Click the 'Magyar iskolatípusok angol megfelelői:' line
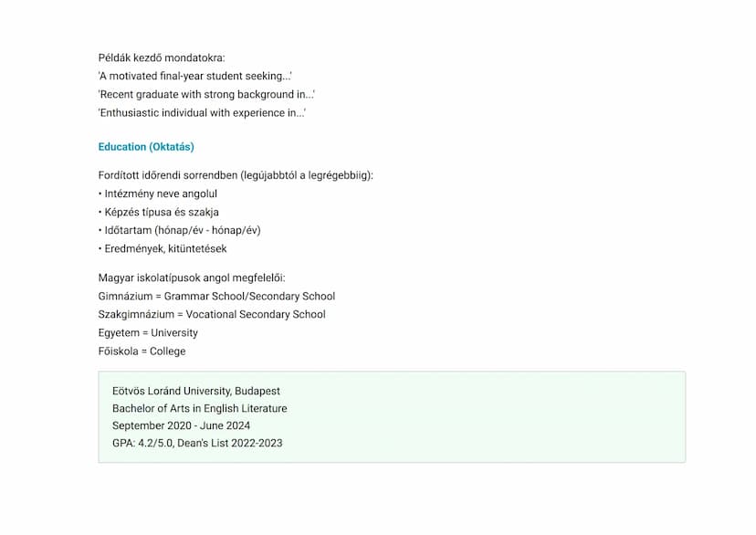The width and height of the screenshot is (756, 535). [192, 278]
